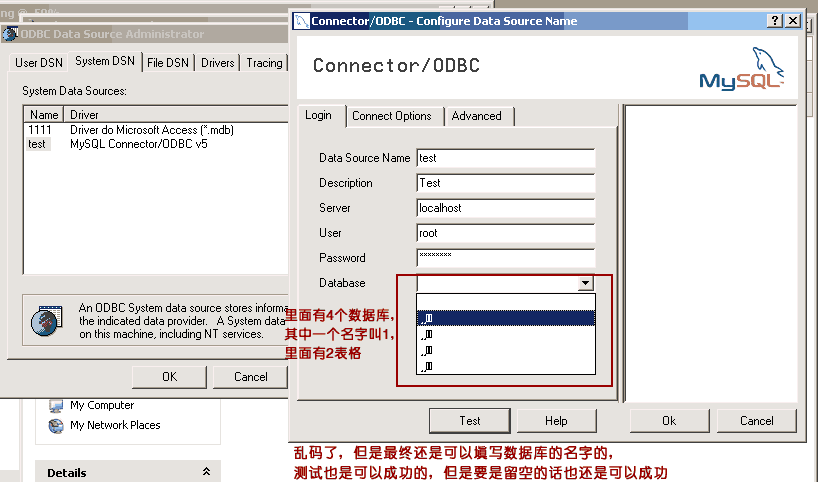The height and width of the screenshot is (482, 818).
Task: Select the blank first entry in database list
Action: click(506, 302)
